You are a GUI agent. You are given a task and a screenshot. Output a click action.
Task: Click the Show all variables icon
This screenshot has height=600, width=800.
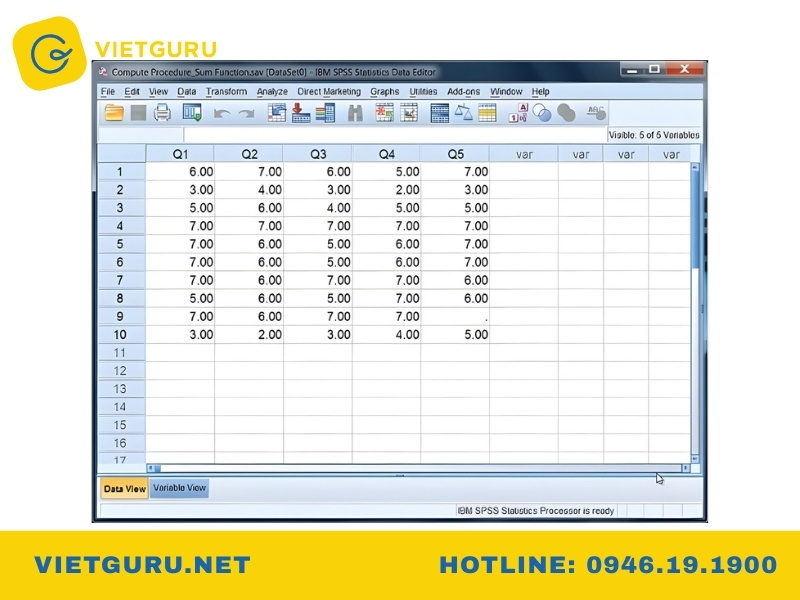pyautogui.click(x=566, y=113)
